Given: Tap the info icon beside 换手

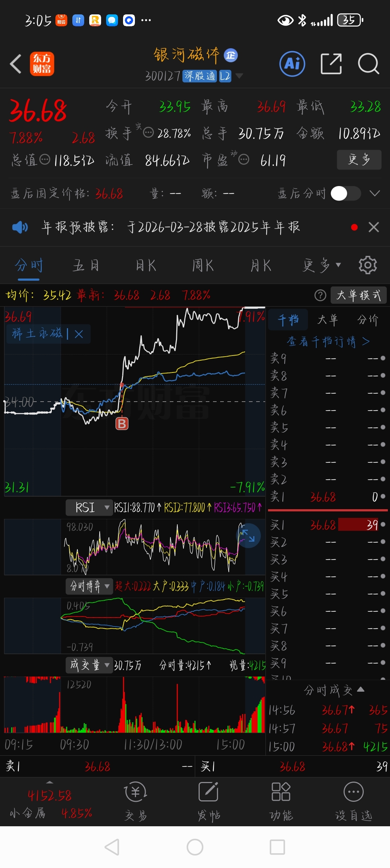Looking at the screenshot, I should click(148, 133).
